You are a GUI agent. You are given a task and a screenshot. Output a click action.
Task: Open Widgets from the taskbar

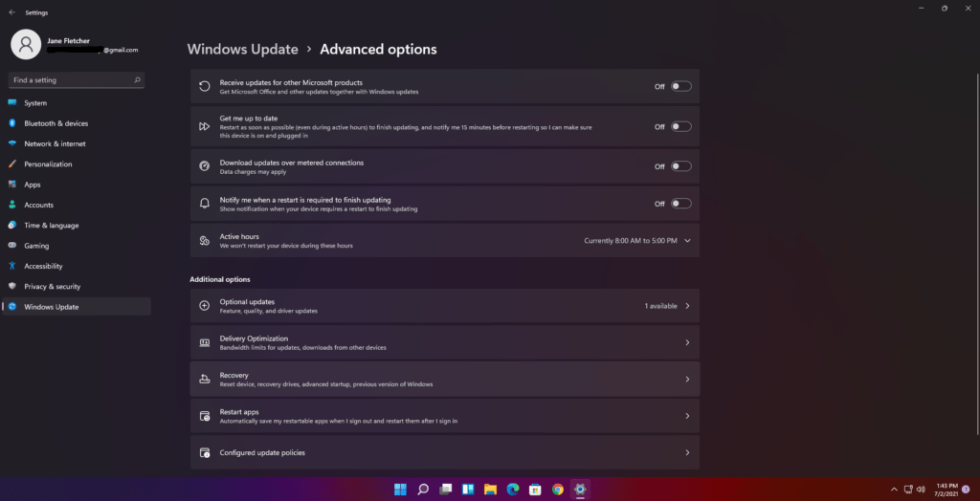(468, 490)
